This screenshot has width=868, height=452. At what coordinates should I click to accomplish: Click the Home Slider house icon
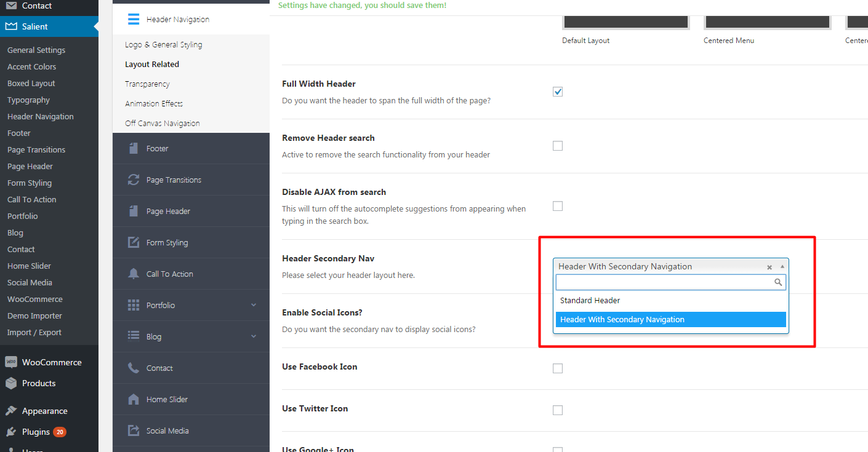click(x=133, y=399)
